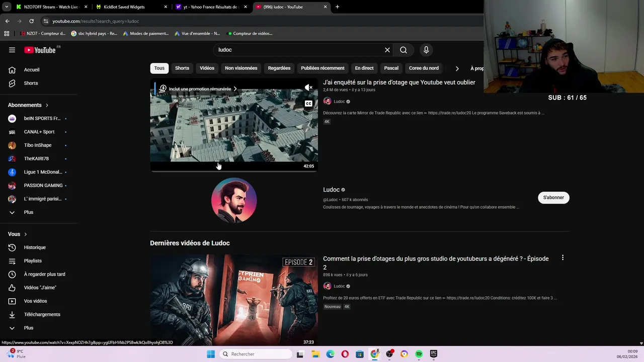
Task: Open a new browser tab with plus
Action: point(337,7)
